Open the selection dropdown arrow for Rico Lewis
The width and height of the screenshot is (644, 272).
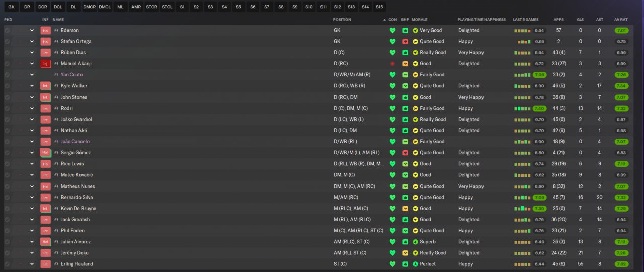click(x=32, y=164)
